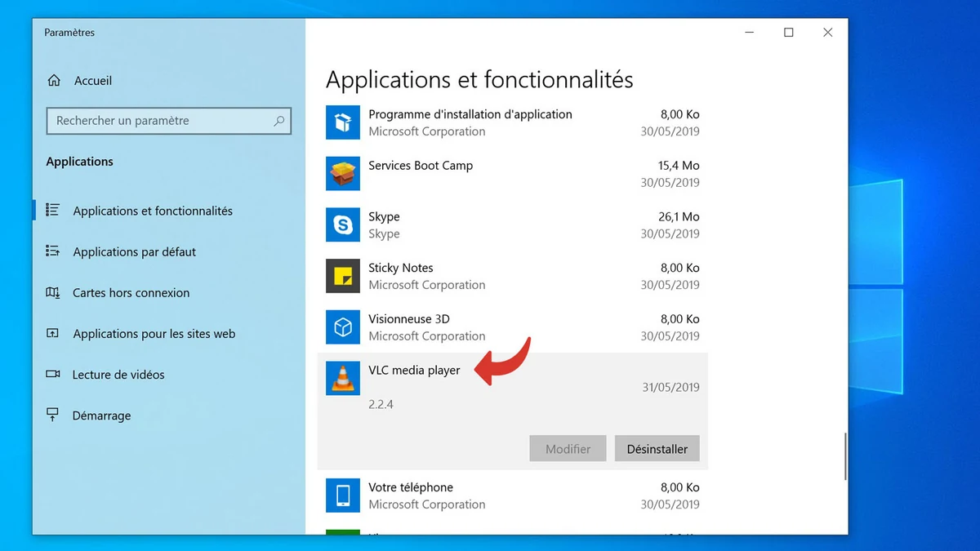This screenshot has width=980, height=551.
Task: Click the Démarrage startup icon
Action: point(52,415)
